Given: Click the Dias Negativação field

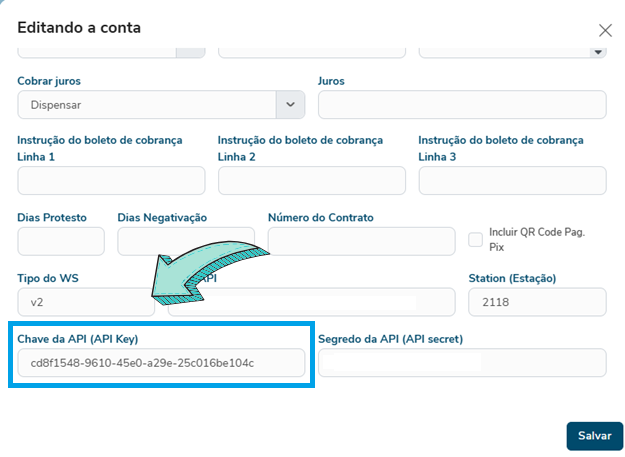Looking at the screenshot, I should click(186, 241).
